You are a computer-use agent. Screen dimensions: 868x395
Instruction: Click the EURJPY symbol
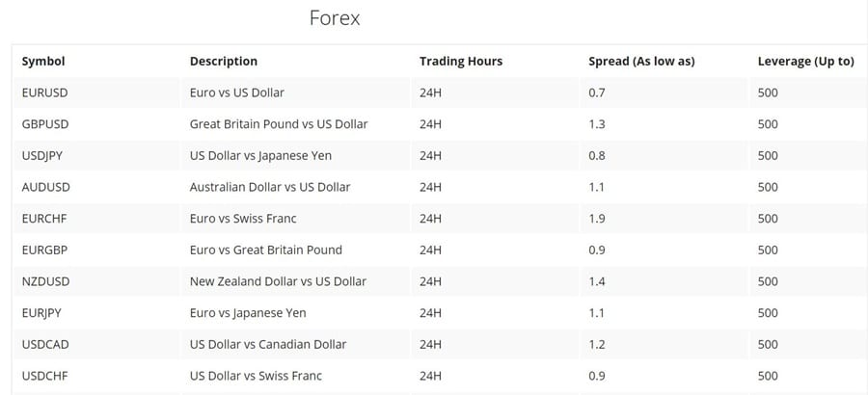coord(42,313)
